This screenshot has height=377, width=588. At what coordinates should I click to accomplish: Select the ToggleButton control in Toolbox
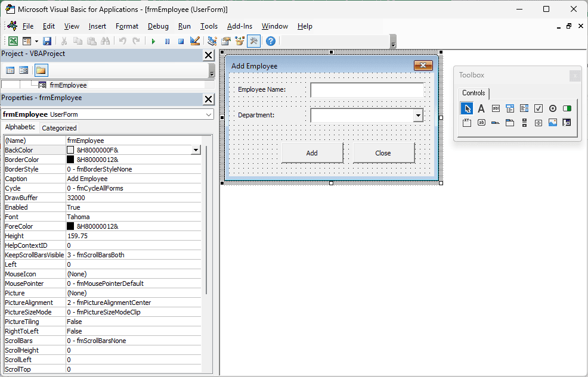click(567, 108)
